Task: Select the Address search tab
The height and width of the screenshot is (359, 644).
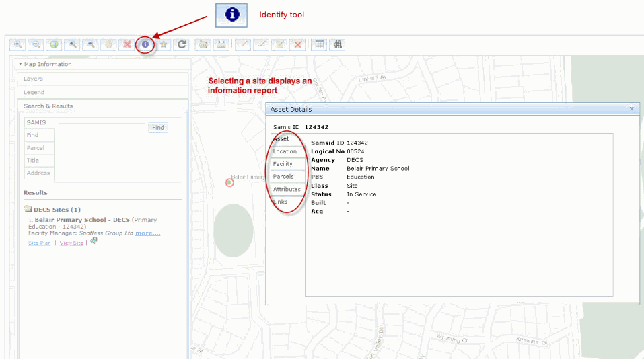Action: click(x=40, y=173)
